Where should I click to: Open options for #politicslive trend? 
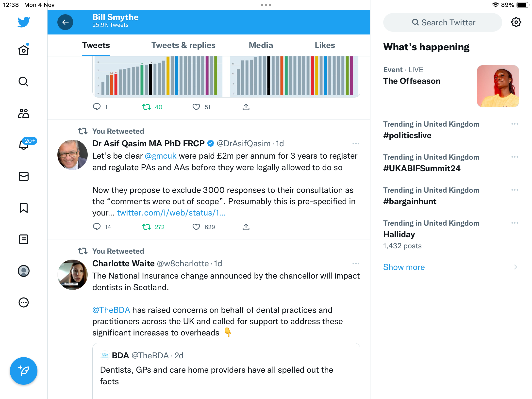(x=515, y=124)
